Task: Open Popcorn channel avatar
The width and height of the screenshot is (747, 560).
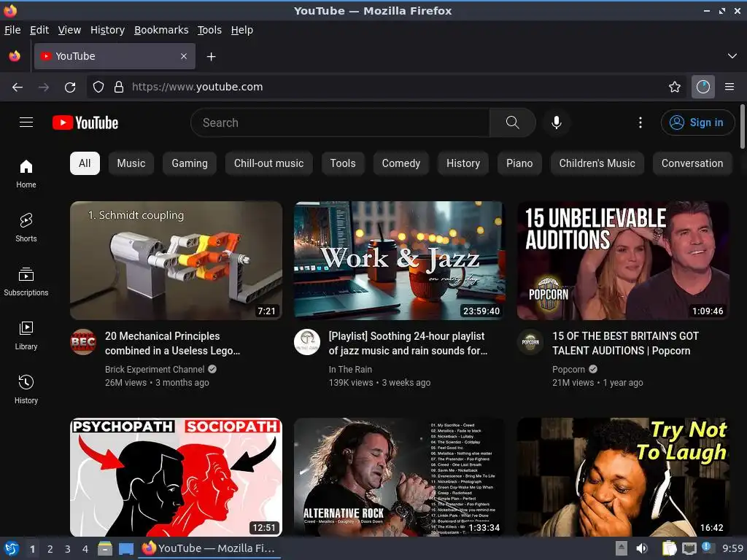Action: pyautogui.click(x=530, y=342)
